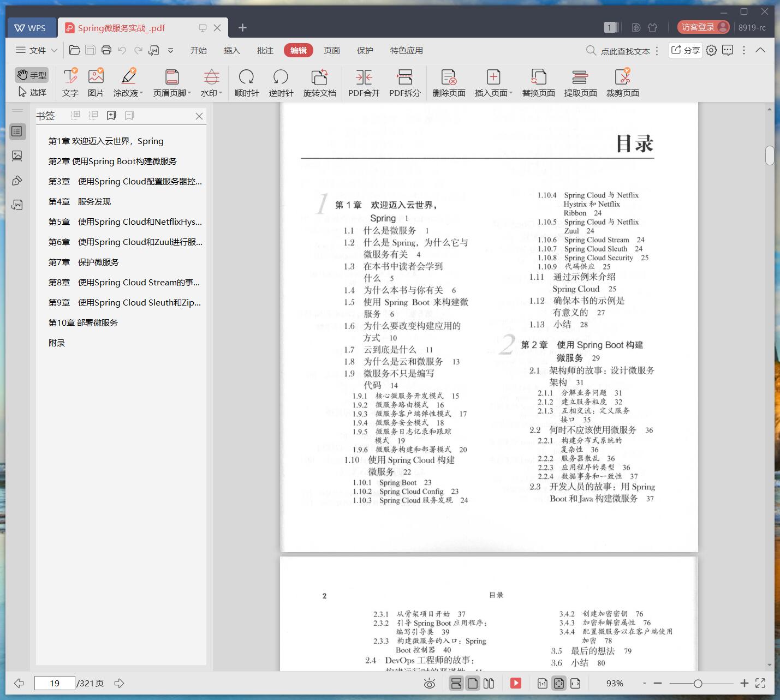The height and width of the screenshot is (700, 780).
Task: Switch to the 保护 tab
Action: [x=365, y=50]
